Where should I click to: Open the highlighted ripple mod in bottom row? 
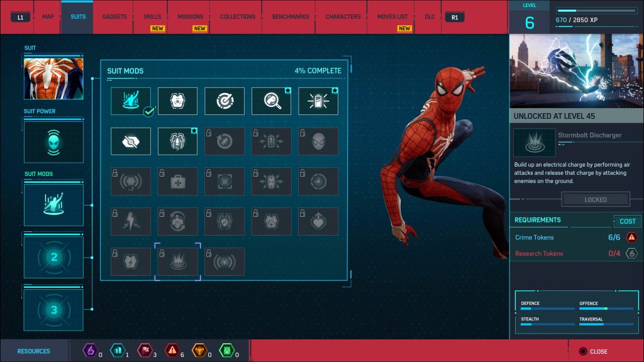pos(177,261)
